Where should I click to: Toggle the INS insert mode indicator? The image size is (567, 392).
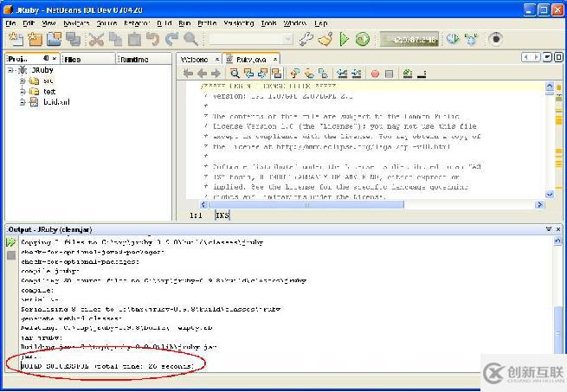coord(222,215)
